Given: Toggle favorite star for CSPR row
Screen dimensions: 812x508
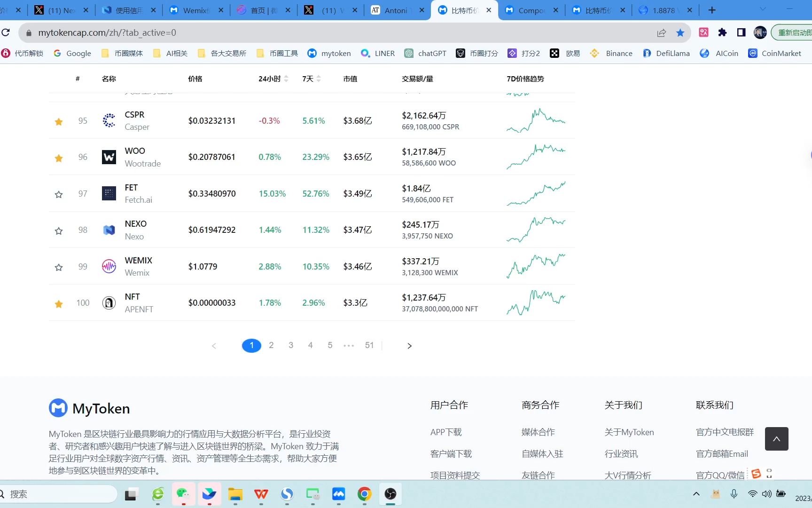Looking at the screenshot, I should (x=59, y=122).
